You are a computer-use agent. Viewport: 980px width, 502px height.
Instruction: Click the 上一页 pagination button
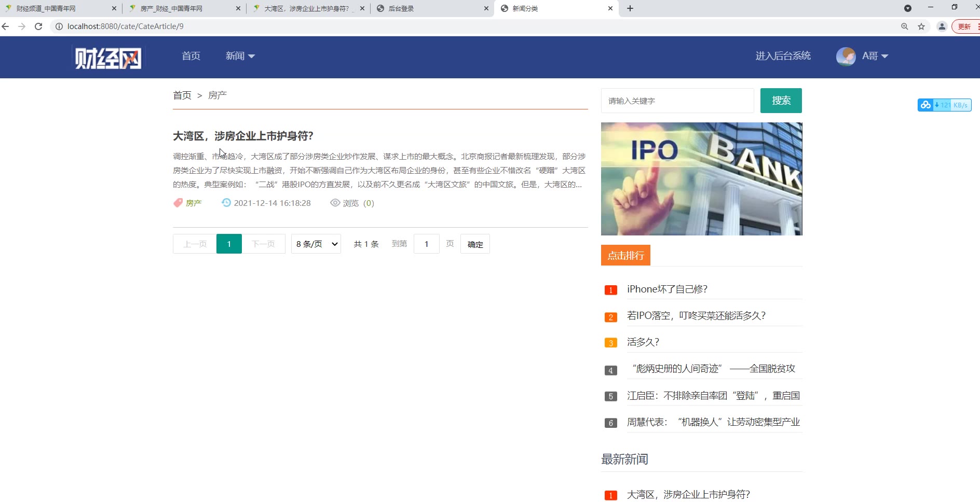(x=195, y=244)
